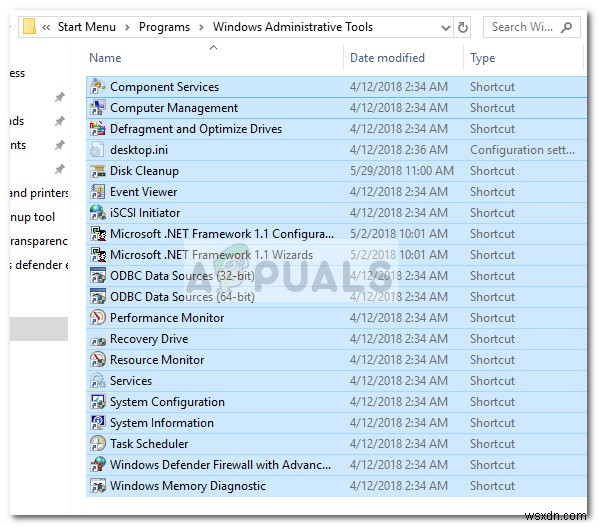Click Windows Administrative Tools breadcrumb
The height and width of the screenshot is (526, 598).
pyautogui.click(x=293, y=27)
